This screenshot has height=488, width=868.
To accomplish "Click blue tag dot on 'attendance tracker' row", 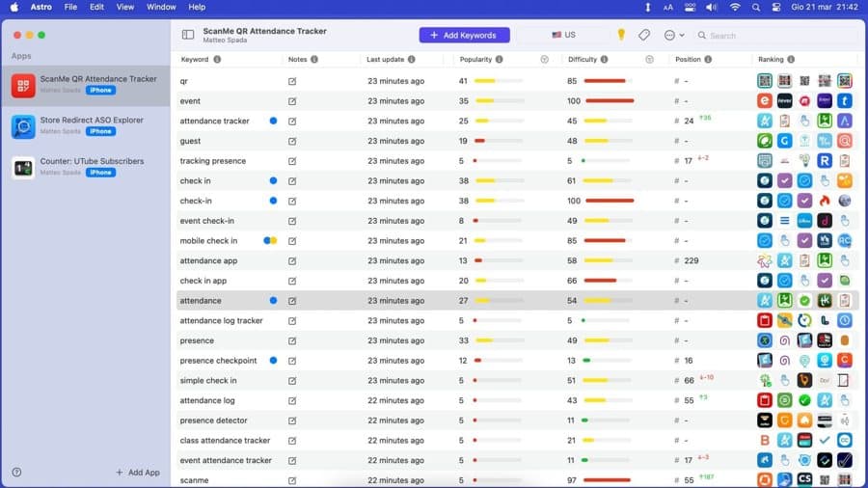I will 273,121.
